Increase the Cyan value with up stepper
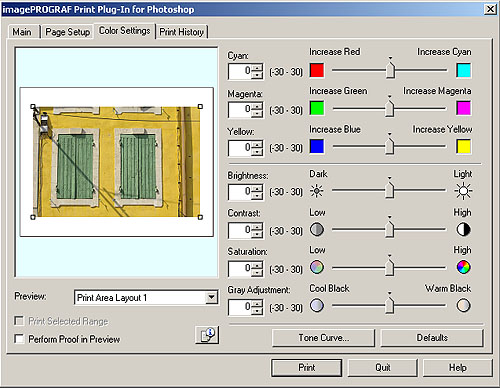 coord(257,68)
